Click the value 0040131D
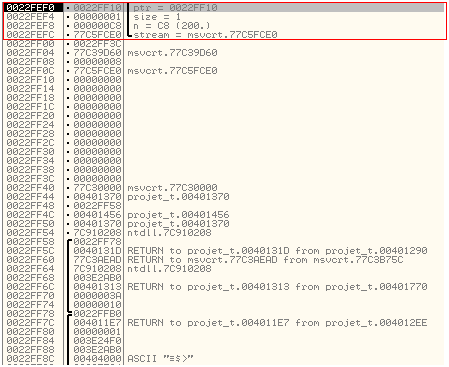Viewport: 449px width, 367px height. (97, 251)
